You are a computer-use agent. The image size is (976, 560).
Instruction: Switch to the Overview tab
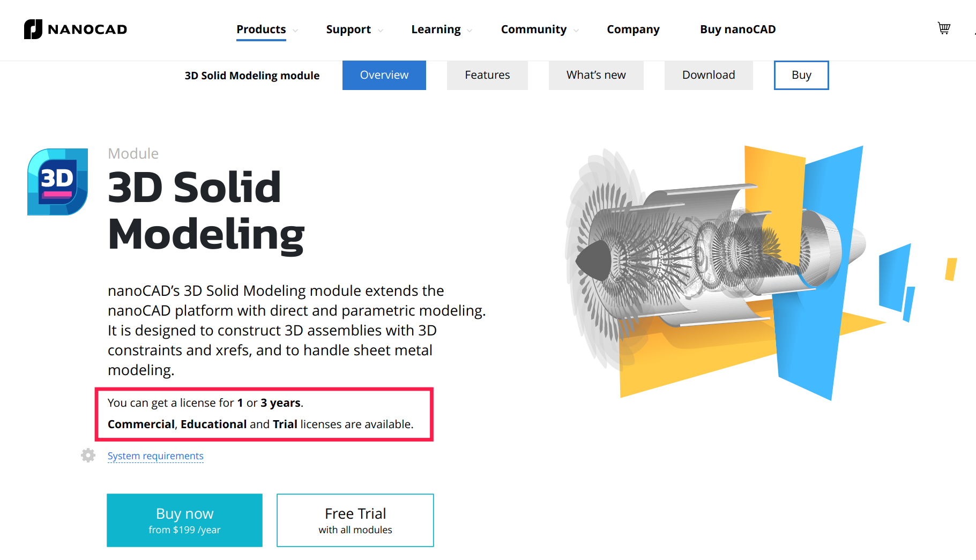pos(384,75)
